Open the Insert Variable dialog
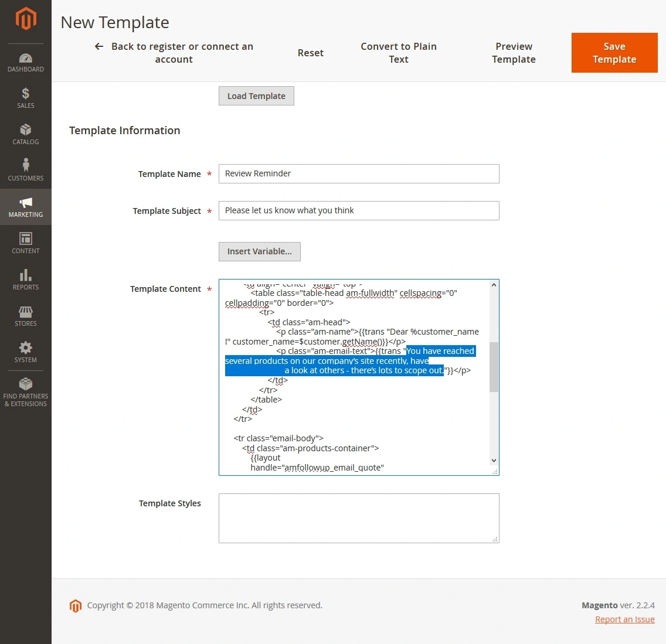 tap(259, 251)
